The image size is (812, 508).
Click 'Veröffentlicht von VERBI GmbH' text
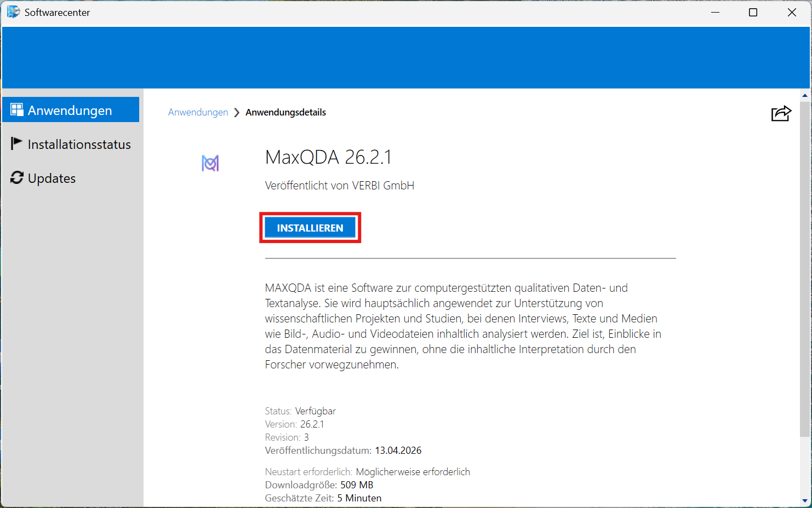[340, 186]
